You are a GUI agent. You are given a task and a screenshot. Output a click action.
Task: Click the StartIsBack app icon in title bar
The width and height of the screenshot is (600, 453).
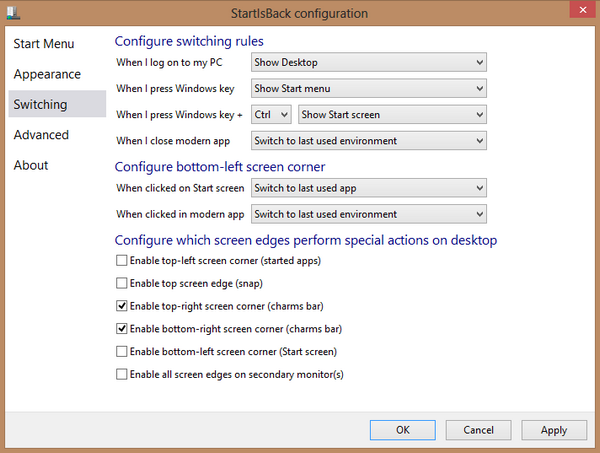pyautogui.click(x=13, y=13)
